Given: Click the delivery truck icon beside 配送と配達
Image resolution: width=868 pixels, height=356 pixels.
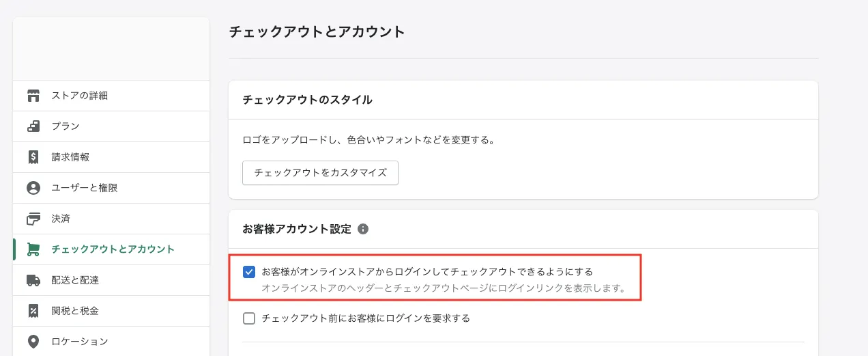Looking at the screenshot, I should click(33, 280).
